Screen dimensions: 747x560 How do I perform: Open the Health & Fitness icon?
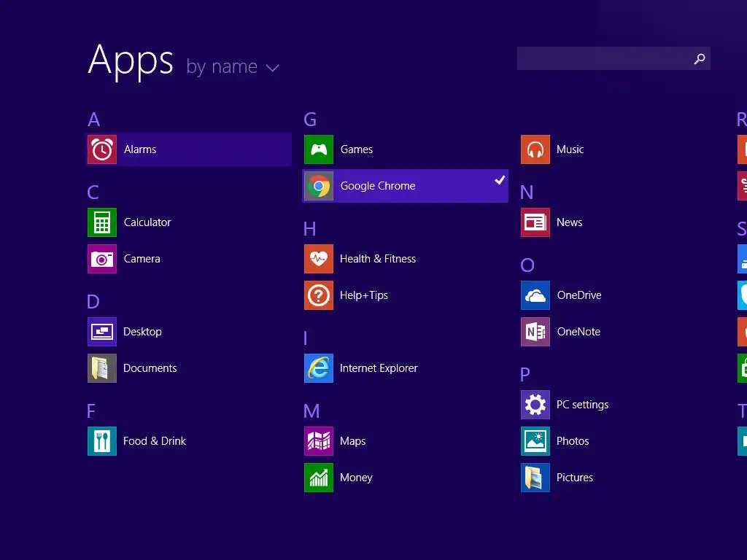(x=319, y=259)
